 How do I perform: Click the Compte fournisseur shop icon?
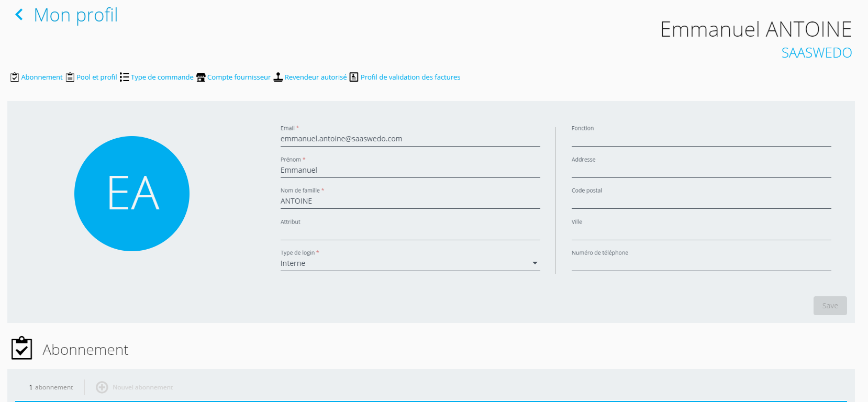point(201,77)
